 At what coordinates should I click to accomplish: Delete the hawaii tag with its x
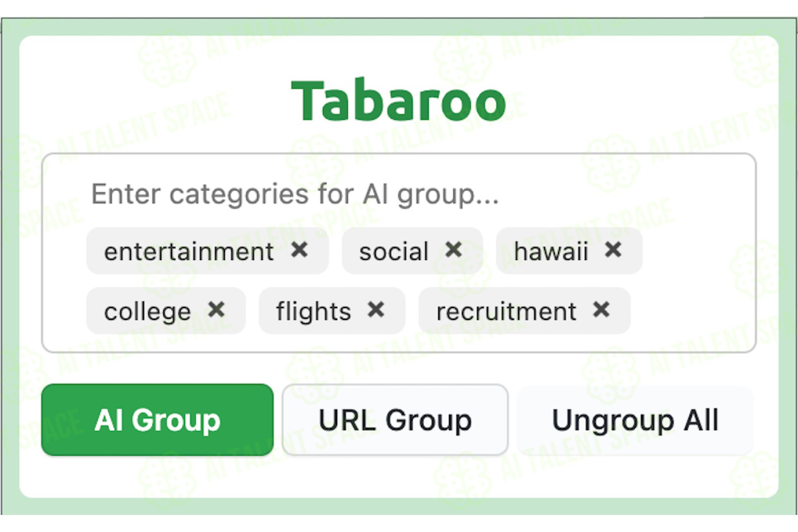pos(613,250)
